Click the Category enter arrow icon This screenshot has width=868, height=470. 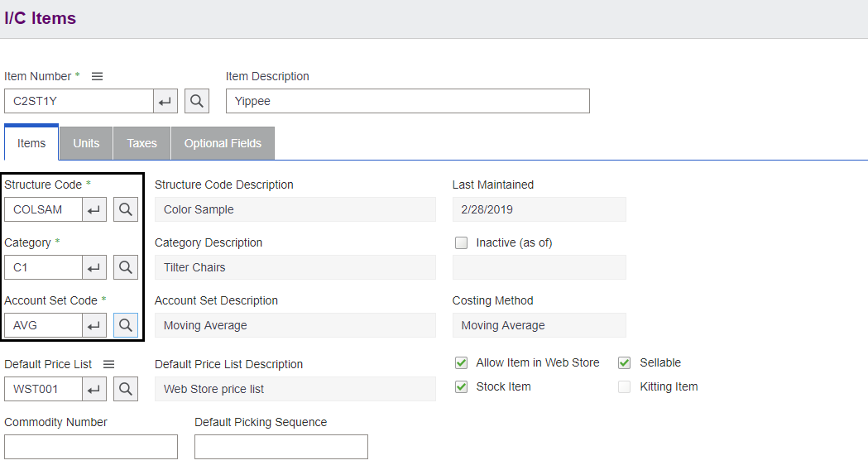point(94,267)
